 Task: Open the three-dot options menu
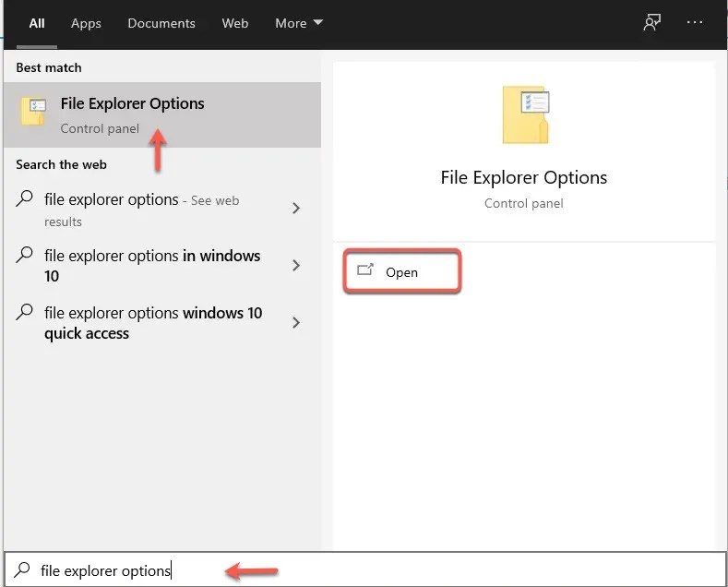695,22
